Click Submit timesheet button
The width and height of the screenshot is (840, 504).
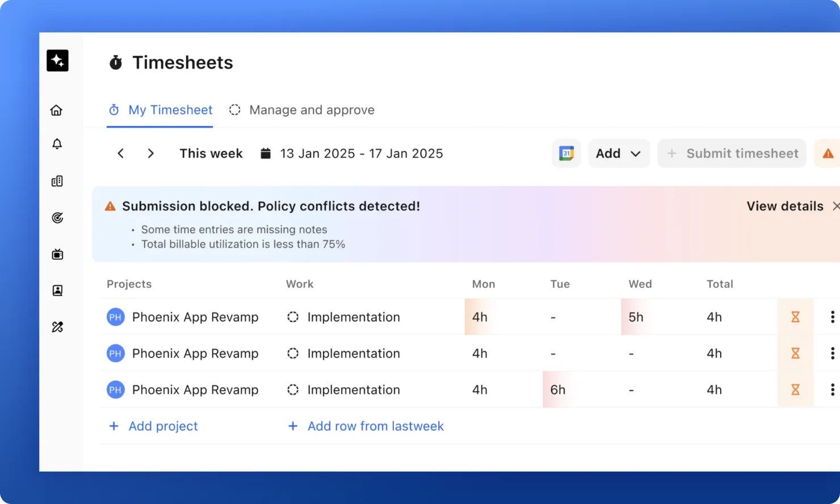pyautogui.click(x=732, y=153)
